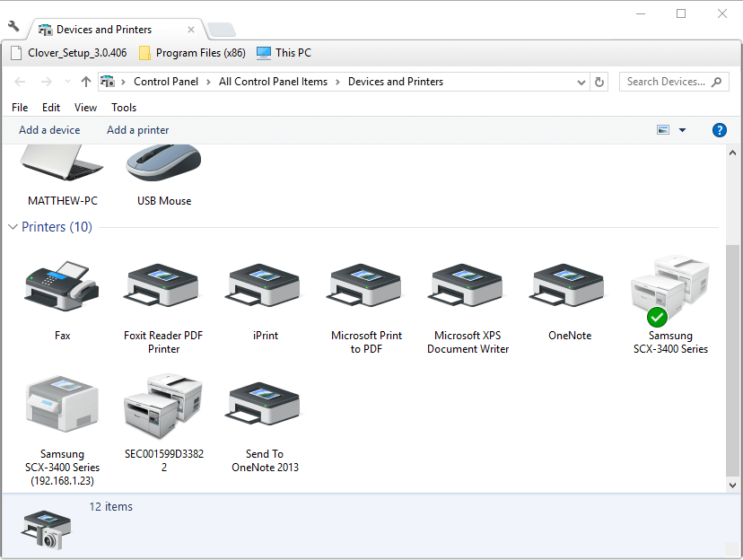Open the File menu
This screenshot has height=560, width=743.
click(20, 108)
